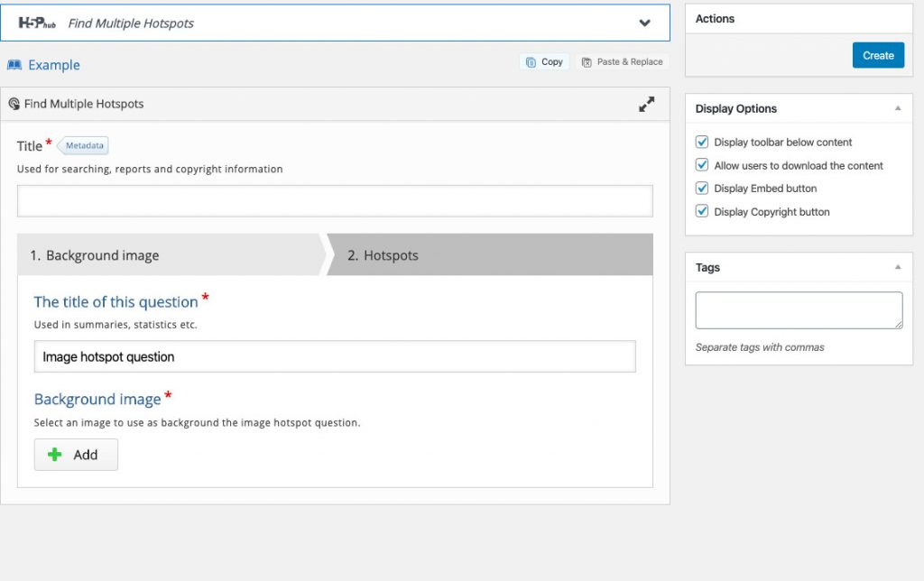Click the Copy icon
This screenshot has height=581, width=924.
[x=531, y=61]
